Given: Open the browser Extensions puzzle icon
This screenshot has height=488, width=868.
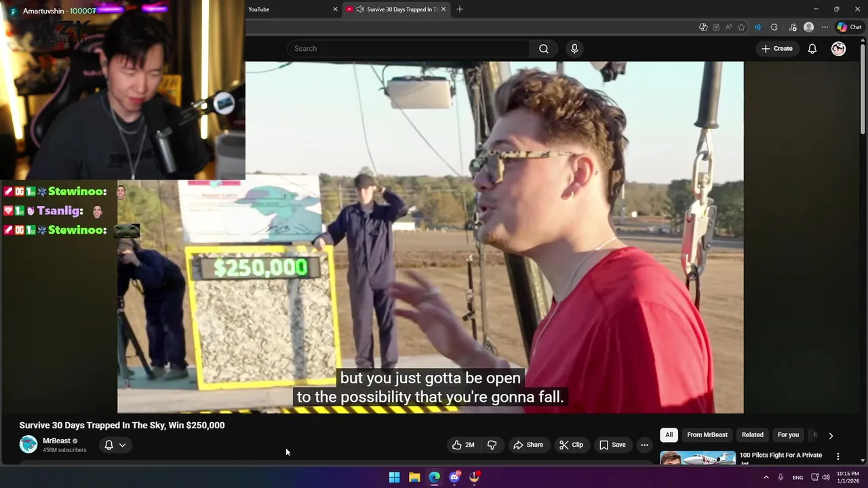Looking at the screenshot, I should coord(774,27).
